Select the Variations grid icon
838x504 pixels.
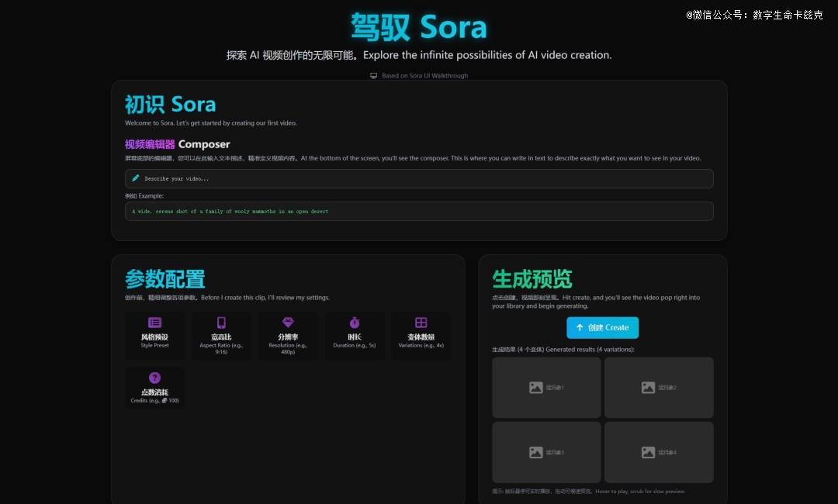tap(421, 323)
